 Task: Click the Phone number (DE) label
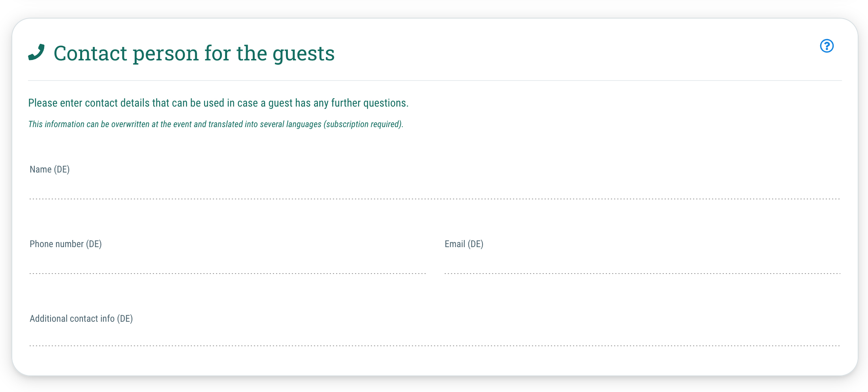pos(66,244)
